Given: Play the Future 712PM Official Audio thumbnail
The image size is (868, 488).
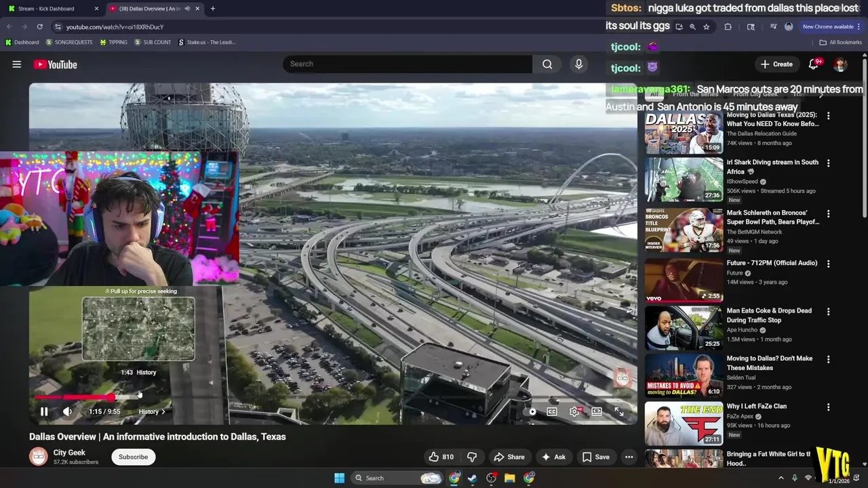Looking at the screenshot, I should (x=684, y=280).
